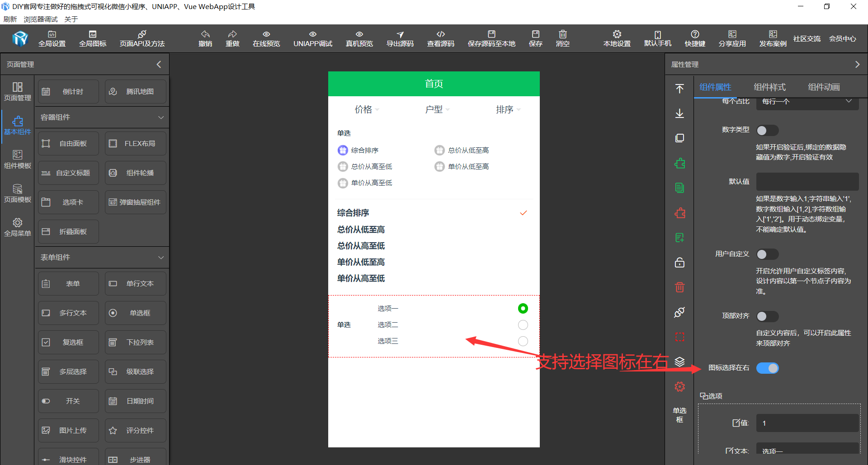The height and width of the screenshot is (465, 868).
Task: Copy component with the duplicate icon
Action: [679, 138]
